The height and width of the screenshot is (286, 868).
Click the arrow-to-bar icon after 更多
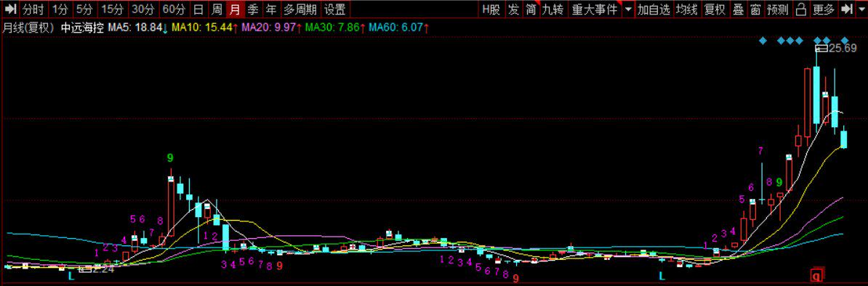coord(846,9)
